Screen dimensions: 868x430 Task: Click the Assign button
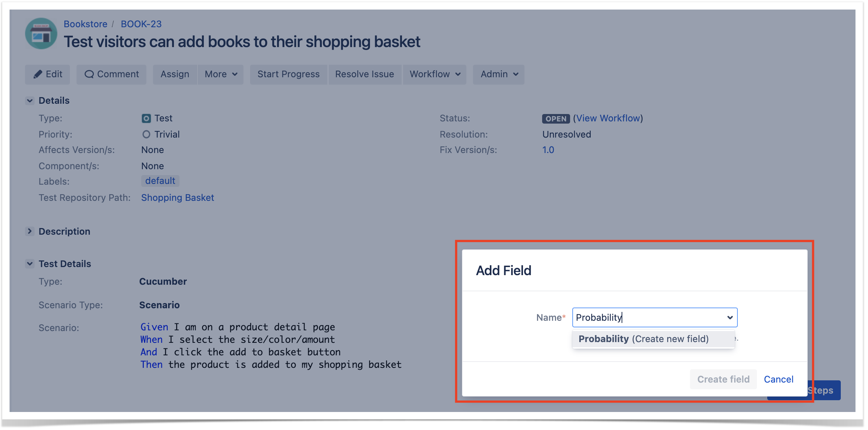pos(175,74)
